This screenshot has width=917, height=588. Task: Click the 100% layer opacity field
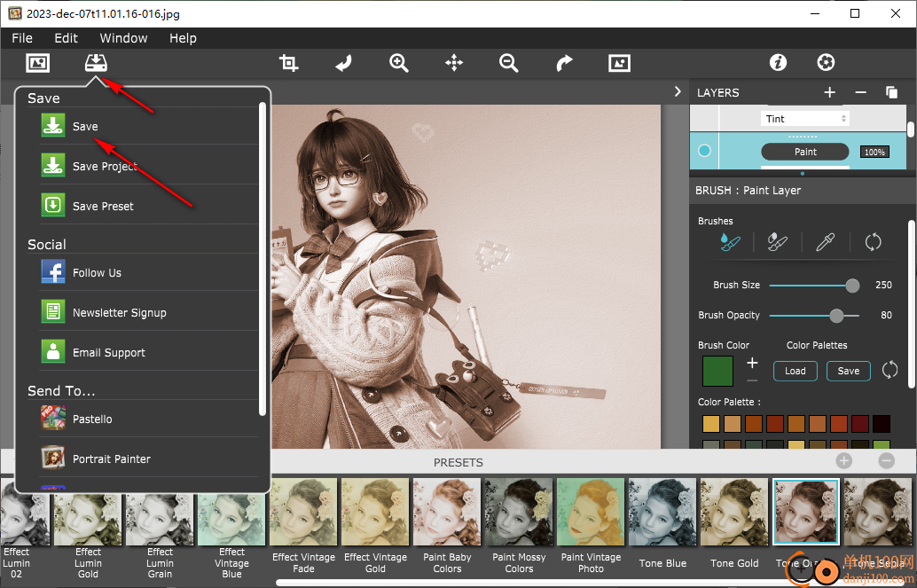tap(874, 153)
